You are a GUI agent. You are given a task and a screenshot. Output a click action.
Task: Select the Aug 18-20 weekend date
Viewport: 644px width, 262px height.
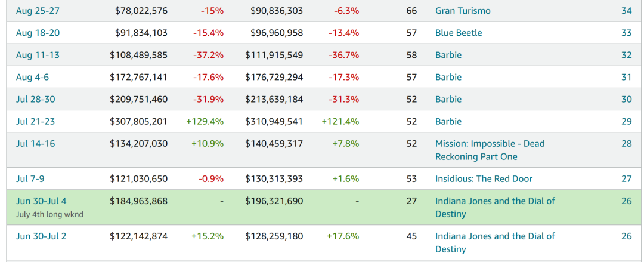pyautogui.click(x=38, y=33)
